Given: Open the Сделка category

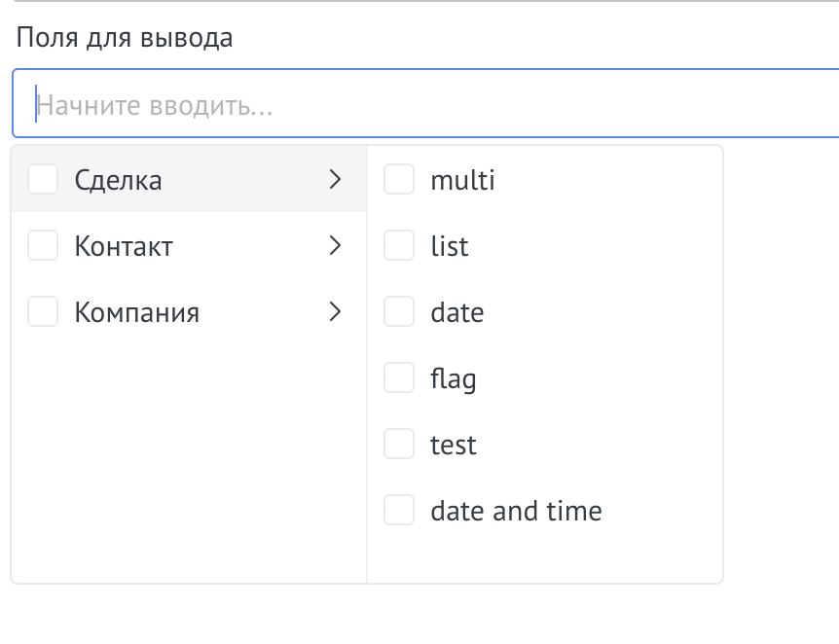Looking at the screenshot, I should pos(189,179).
